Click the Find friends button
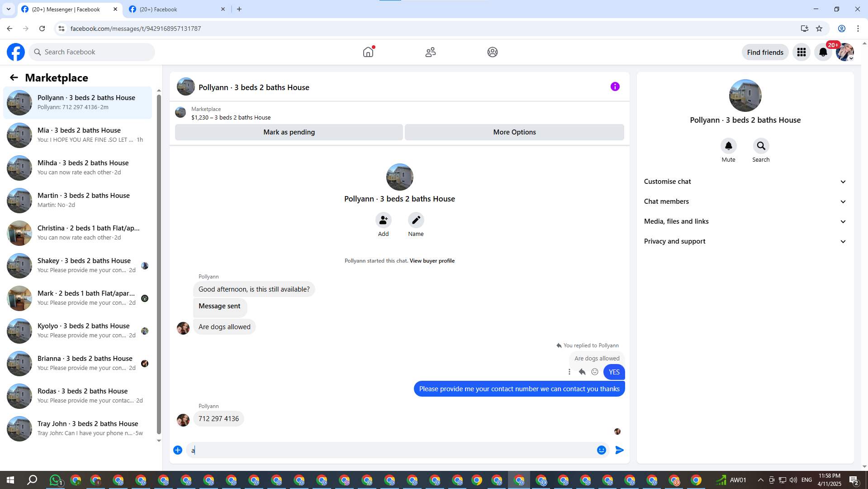Image resolution: width=868 pixels, height=489 pixels. [765, 52]
